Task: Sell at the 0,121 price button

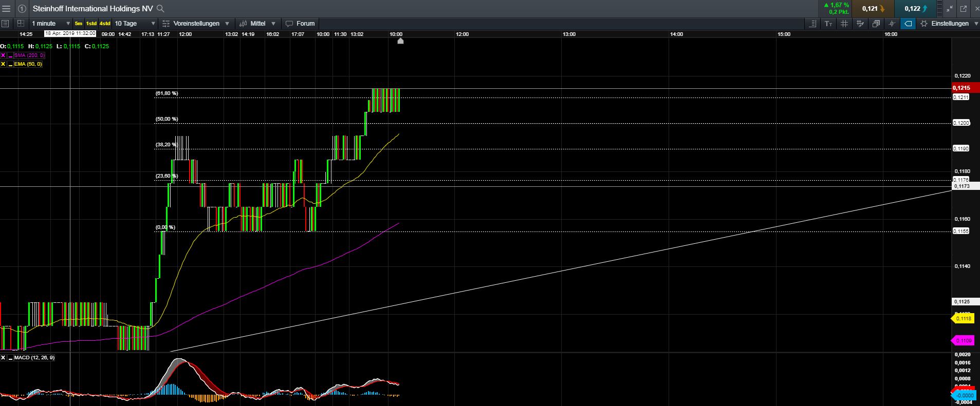Action: tap(873, 9)
